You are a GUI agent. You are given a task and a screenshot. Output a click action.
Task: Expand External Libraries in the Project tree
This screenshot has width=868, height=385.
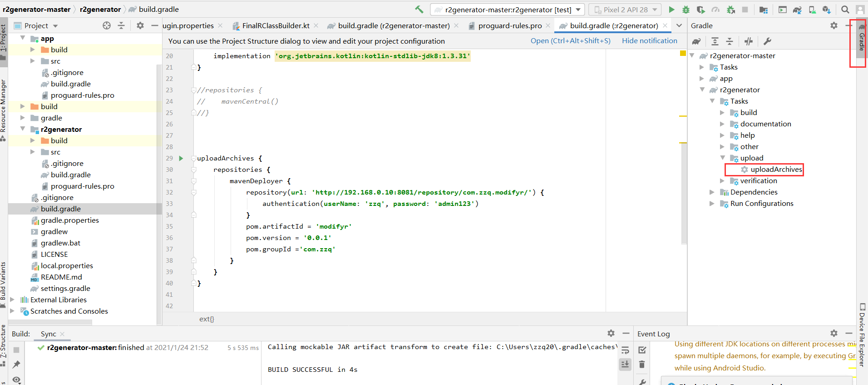pos(12,300)
